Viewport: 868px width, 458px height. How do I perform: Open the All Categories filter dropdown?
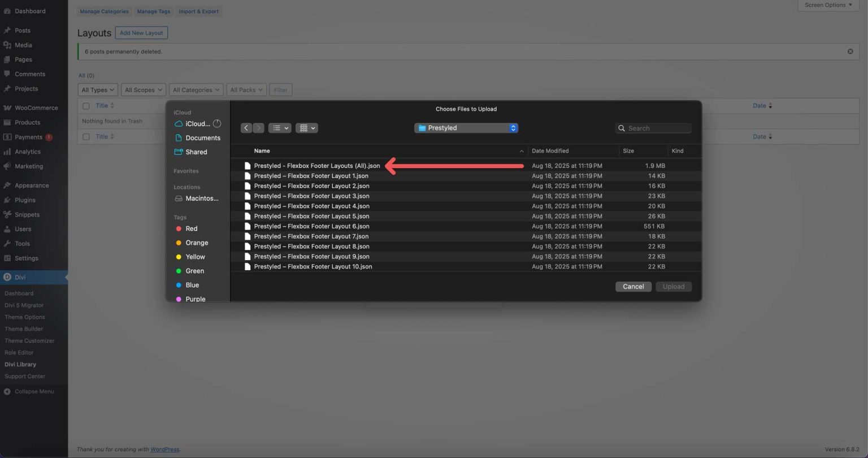coord(196,90)
